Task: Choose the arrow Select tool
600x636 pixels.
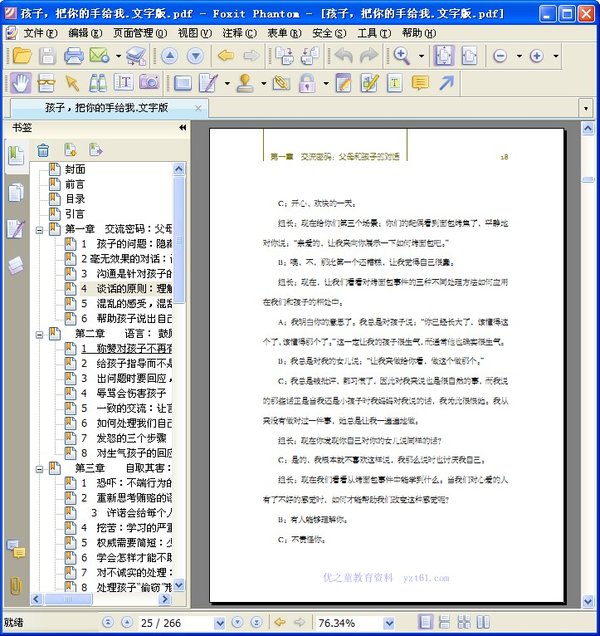Action: click(72, 83)
